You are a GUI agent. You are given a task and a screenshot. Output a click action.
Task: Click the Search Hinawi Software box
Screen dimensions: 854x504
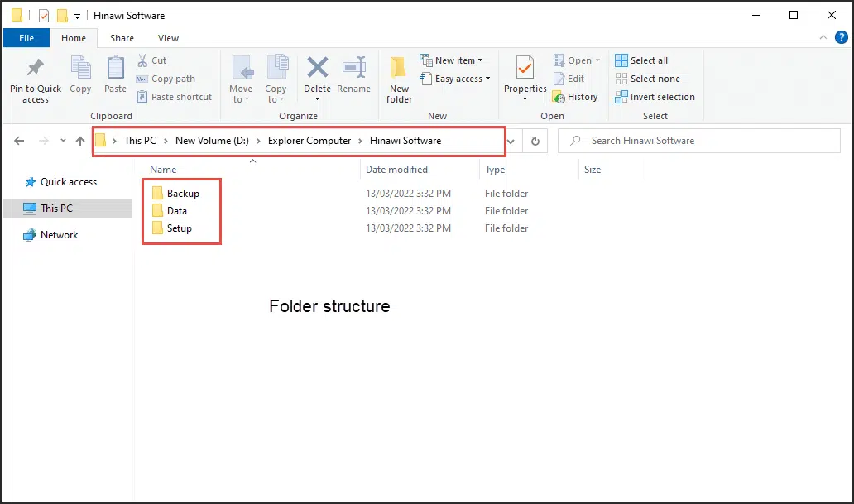[698, 141]
